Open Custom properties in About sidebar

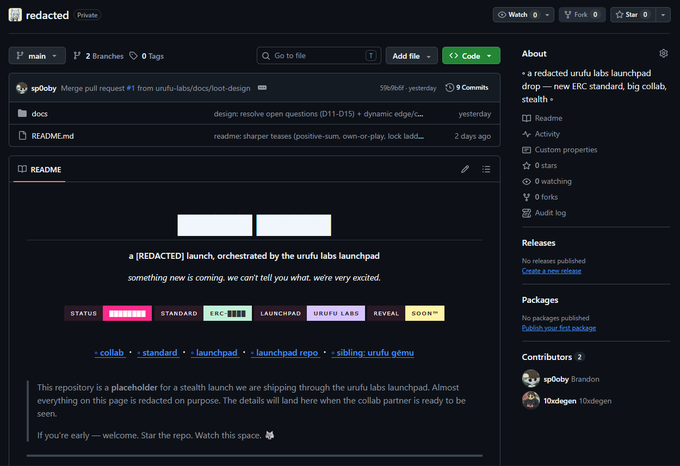tap(560, 150)
